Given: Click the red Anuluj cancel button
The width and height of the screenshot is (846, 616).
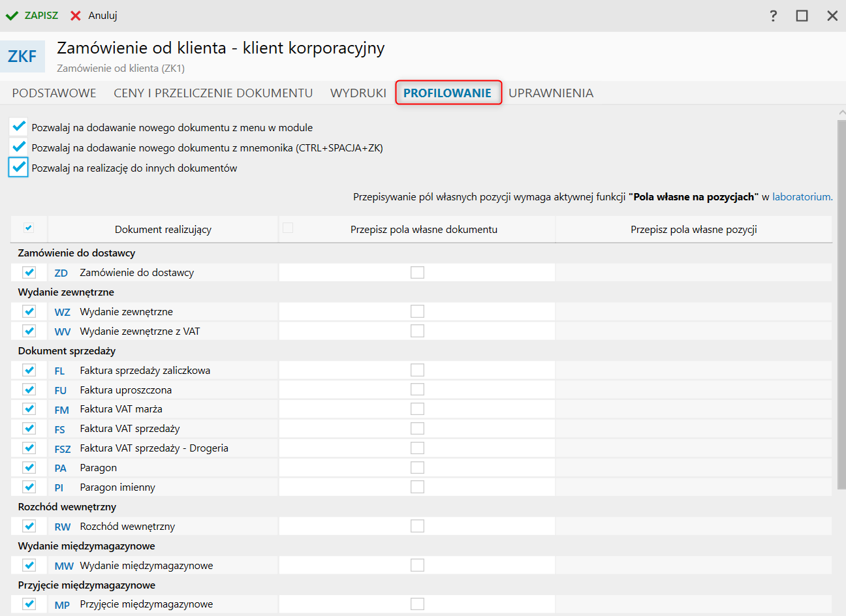Looking at the screenshot, I should (x=94, y=16).
